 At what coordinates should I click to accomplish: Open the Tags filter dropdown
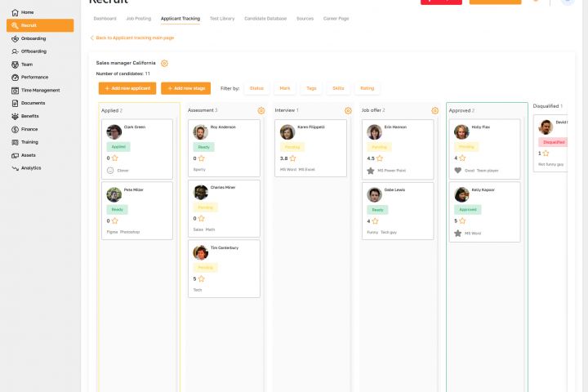click(311, 88)
